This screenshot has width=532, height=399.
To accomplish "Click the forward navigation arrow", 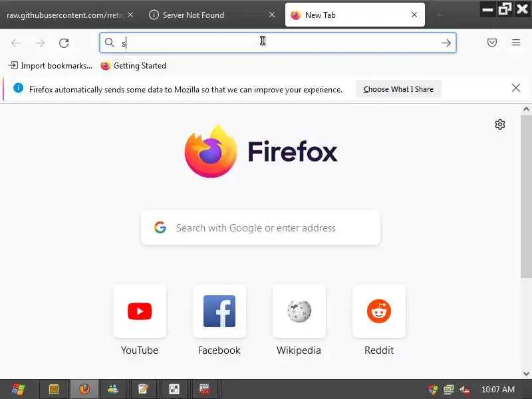I will click(40, 43).
